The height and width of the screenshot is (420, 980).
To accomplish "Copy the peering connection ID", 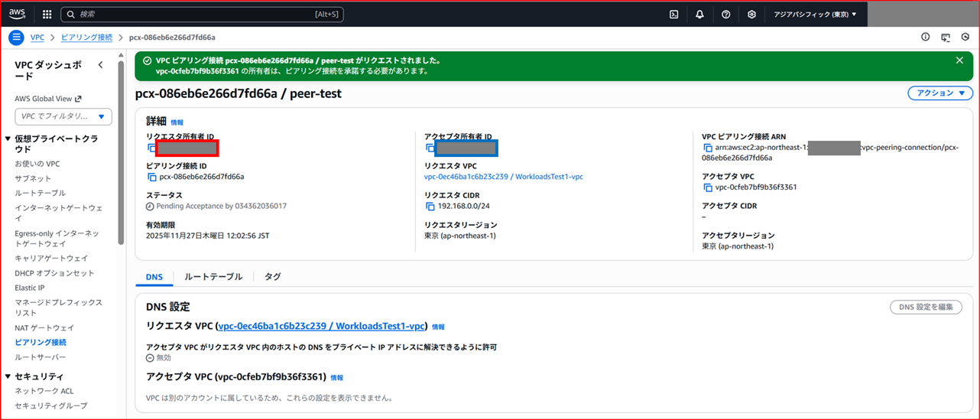I will pyautogui.click(x=151, y=177).
